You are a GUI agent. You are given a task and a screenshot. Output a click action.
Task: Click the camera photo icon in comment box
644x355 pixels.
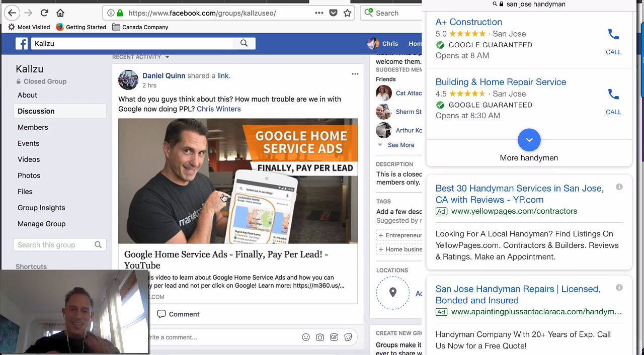[320, 337]
